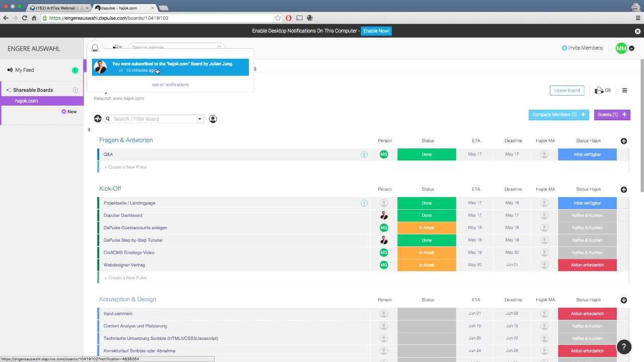
Task: Click the hamburger menu icon beside Leave Board
Action: (x=624, y=90)
